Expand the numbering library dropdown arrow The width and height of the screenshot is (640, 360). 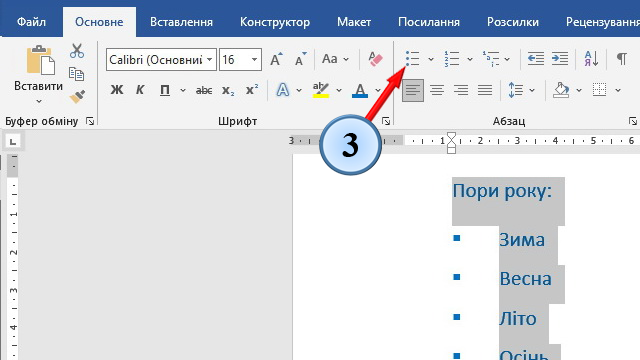(x=470, y=60)
